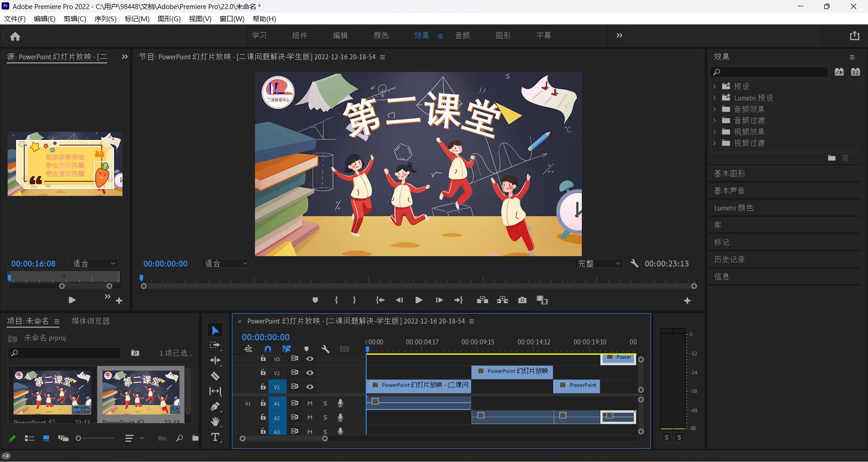This screenshot has width=868, height=462.
Task: Show more workspaces chevron
Action: tap(619, 35)
